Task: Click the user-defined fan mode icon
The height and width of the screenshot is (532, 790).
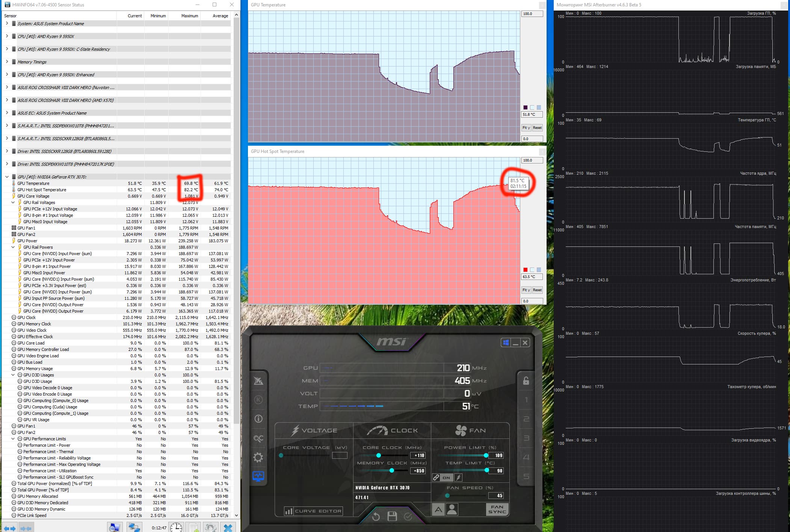Action: tap(452, 509)
